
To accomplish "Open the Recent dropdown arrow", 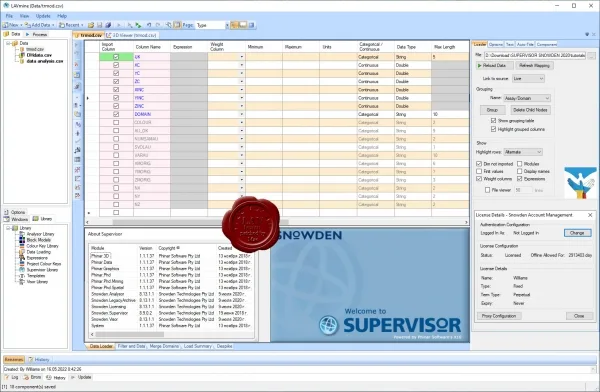I will click(82, 25).
